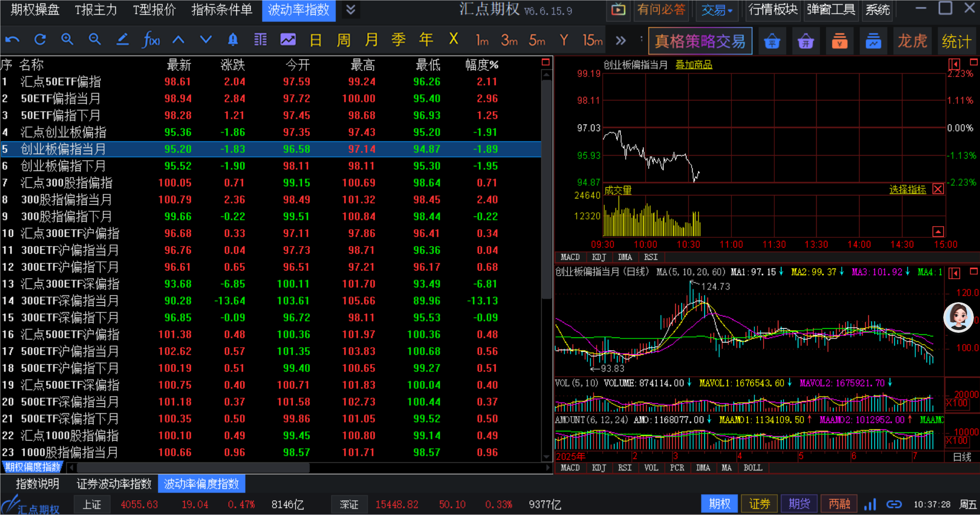Click the signal bars icon in status bar
Screen dimensions: 980x515
click(x=870, y=505)
